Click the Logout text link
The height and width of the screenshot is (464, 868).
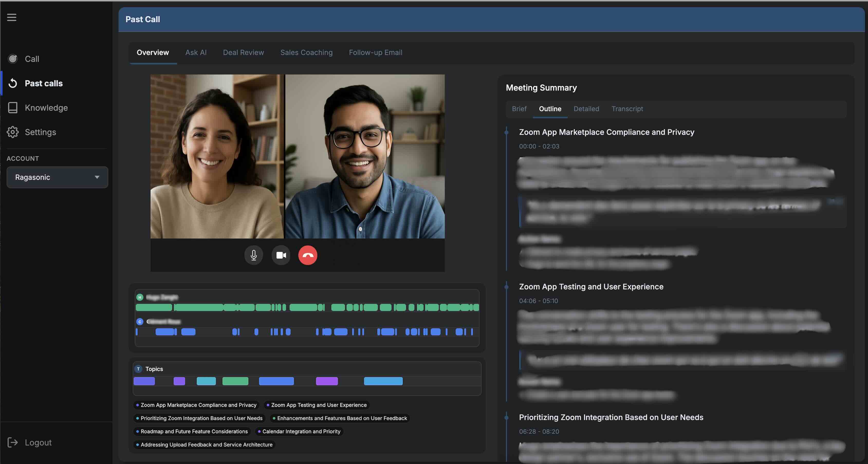38,442
